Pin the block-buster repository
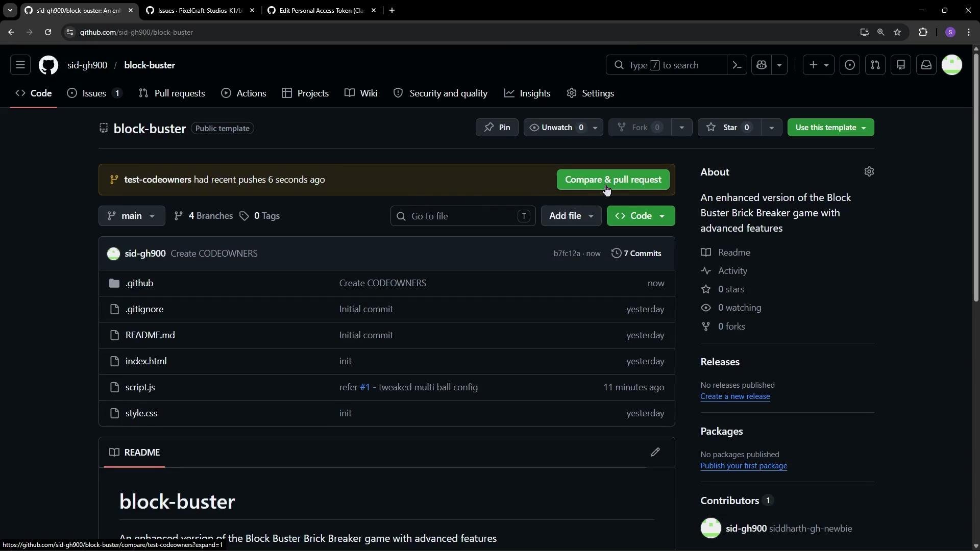Image resolution: width=980 pixels, height=551 pixels. 497,128
